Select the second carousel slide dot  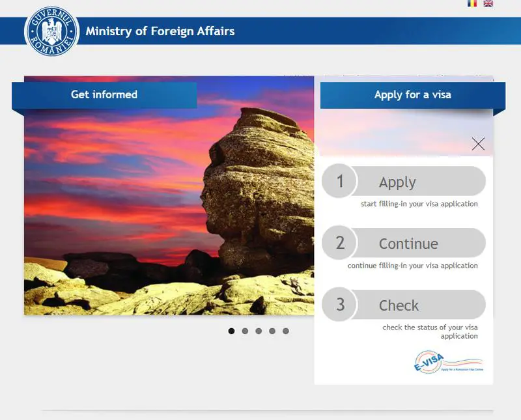click(x=246, y=331)
